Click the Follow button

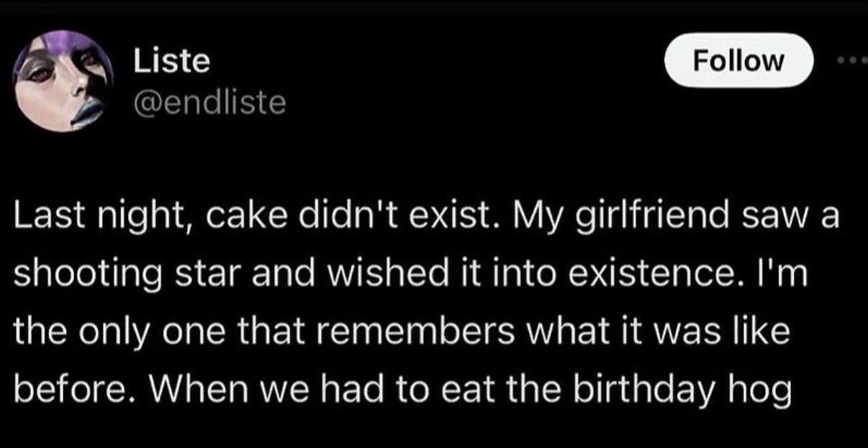pyautogui.click(x=738, y=60)
